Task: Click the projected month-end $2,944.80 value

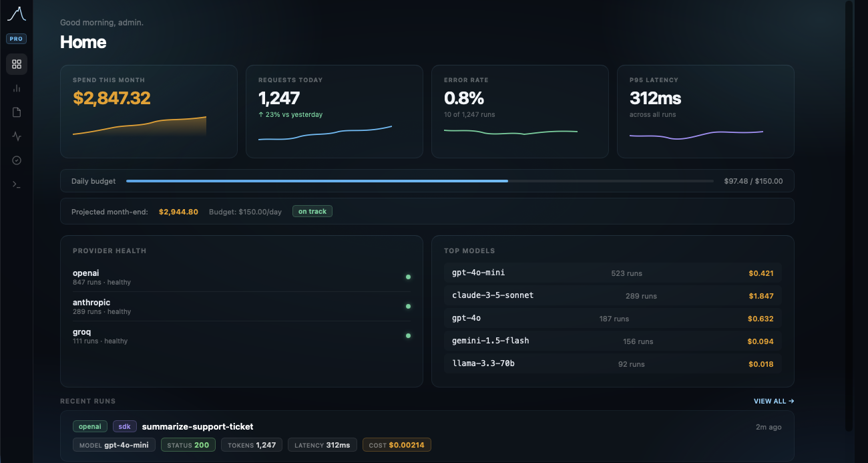Action: [178, 212]
